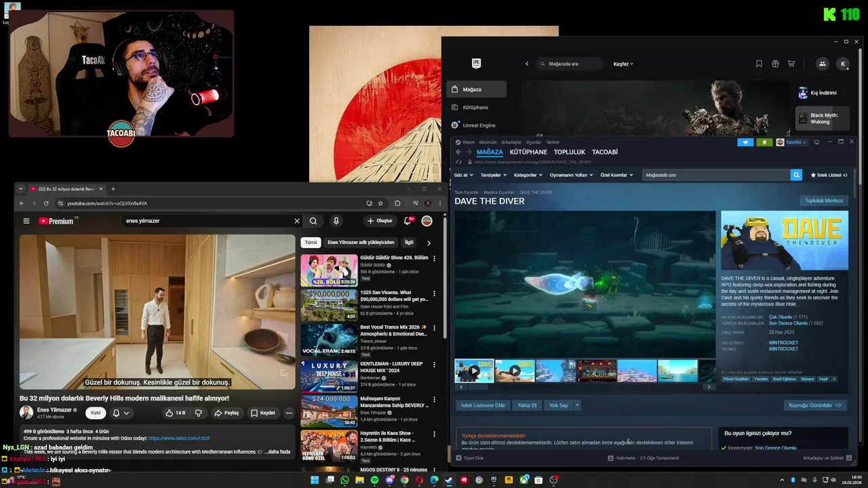Open YouTube notifications bell
This screenshot has width=868, height=488.
(x=408, y=221)
